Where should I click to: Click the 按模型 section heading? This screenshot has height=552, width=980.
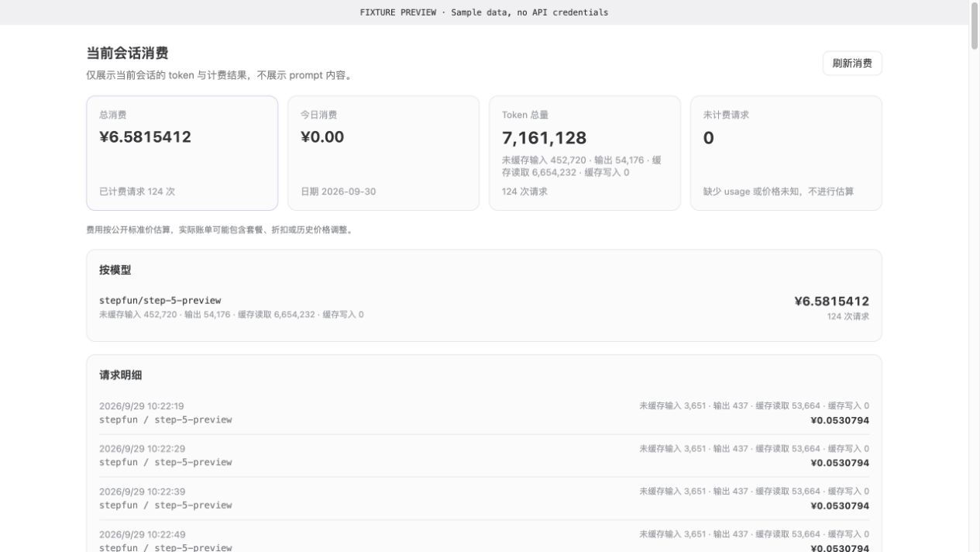pyautogui.click(x=115, y=271)
